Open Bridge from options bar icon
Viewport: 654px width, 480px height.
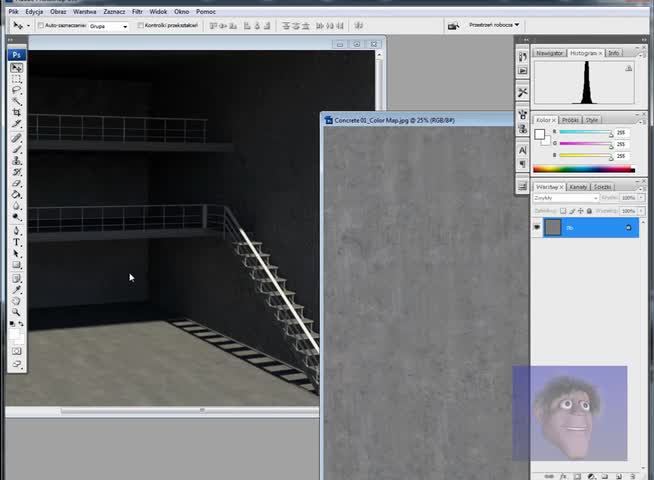453,26
